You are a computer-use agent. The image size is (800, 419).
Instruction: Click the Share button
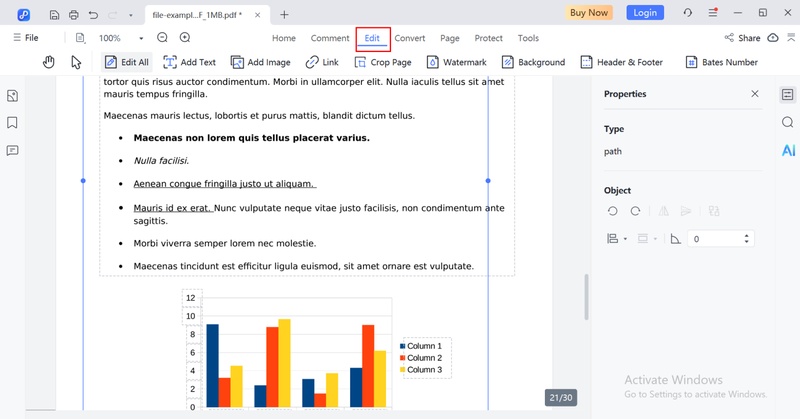point(742,38)
